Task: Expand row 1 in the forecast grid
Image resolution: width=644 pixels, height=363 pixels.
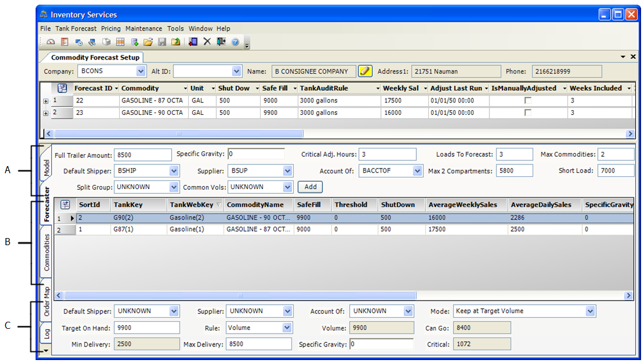Action: pos(46,101)
